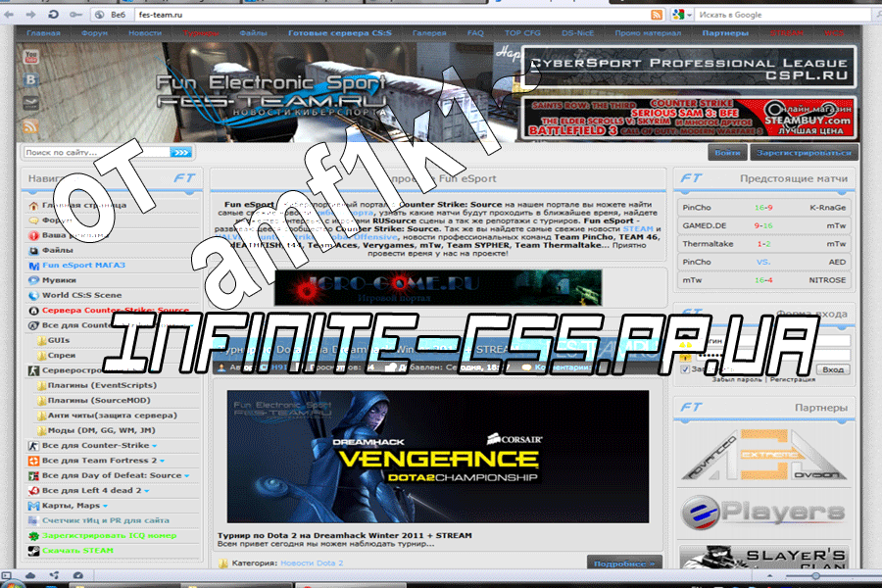Click the Подробнее » button
The image size is (882, 588).
coord(624,563)
